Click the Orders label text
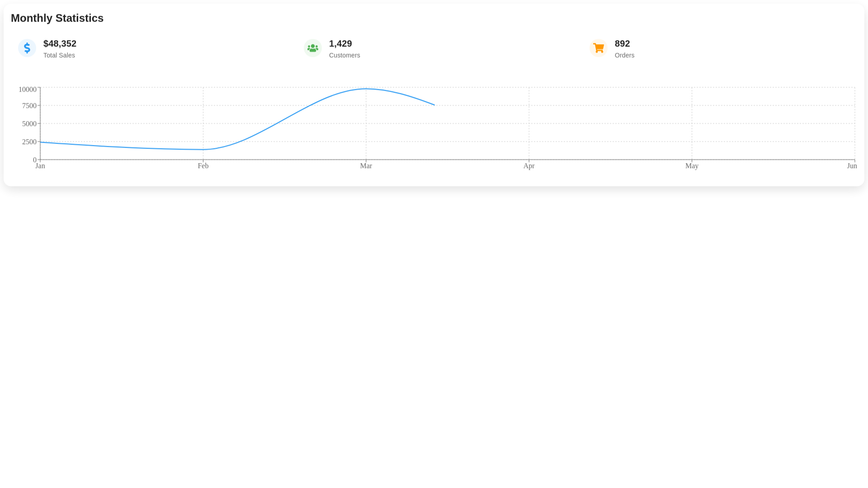Viewport: 868px width, 488px height. pos(624,56)
